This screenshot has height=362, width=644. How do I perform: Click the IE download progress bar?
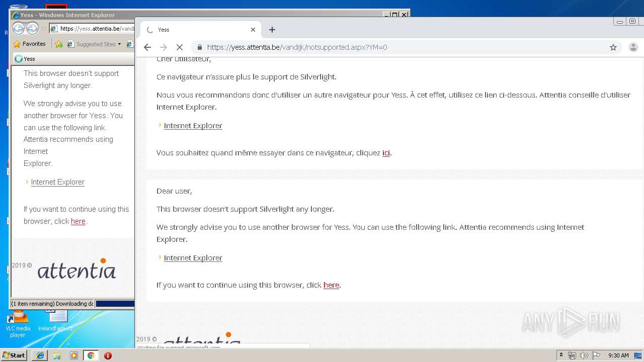coord(115,304)
